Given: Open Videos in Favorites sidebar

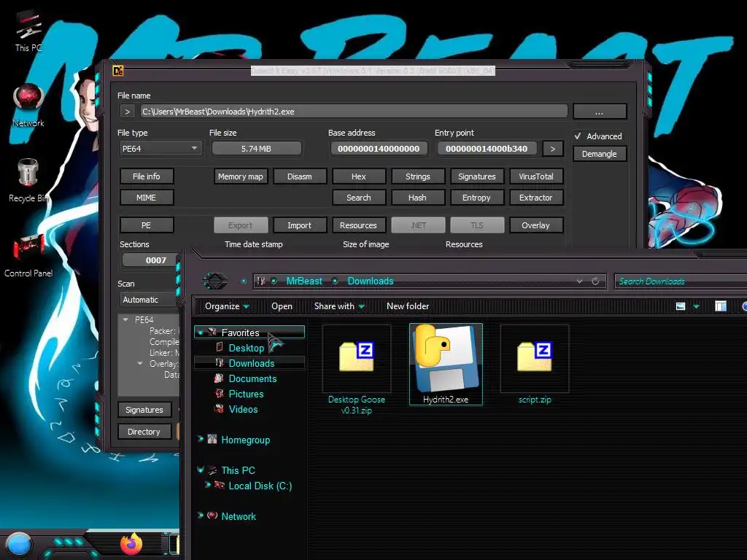Looking at the screenshot, I should click(x=243, y=409).
